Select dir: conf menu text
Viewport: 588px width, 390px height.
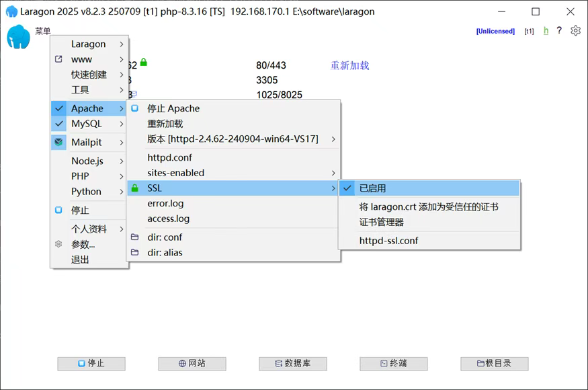point(165,237)
